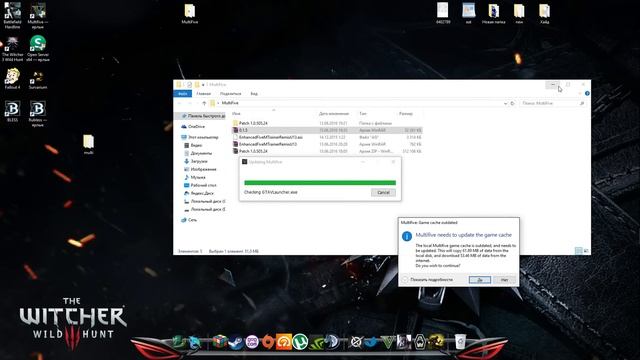Screen dimensions: 640x360
Task: Open the blue bird dock icon
Action: coord(372,342)
